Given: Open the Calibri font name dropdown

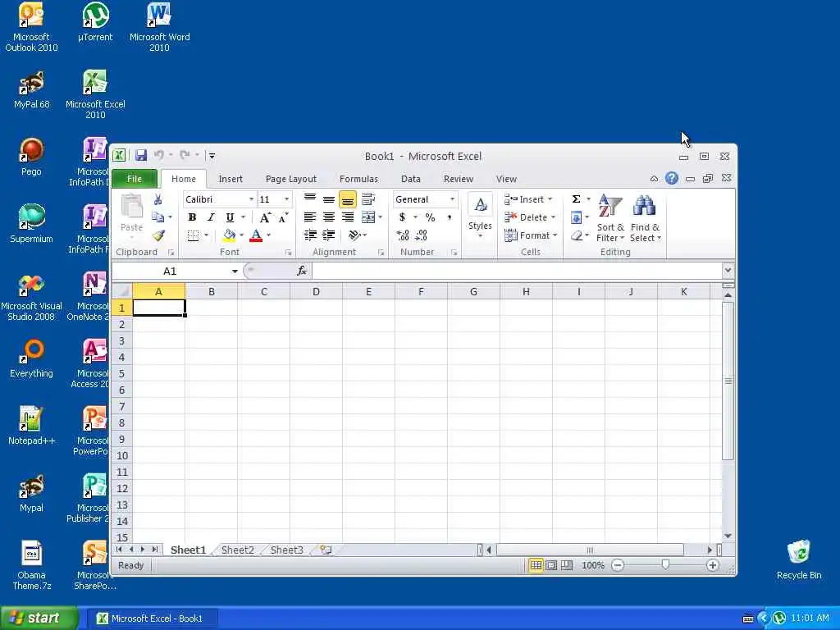Looking at the screenshot, I should tap(251, 199).
